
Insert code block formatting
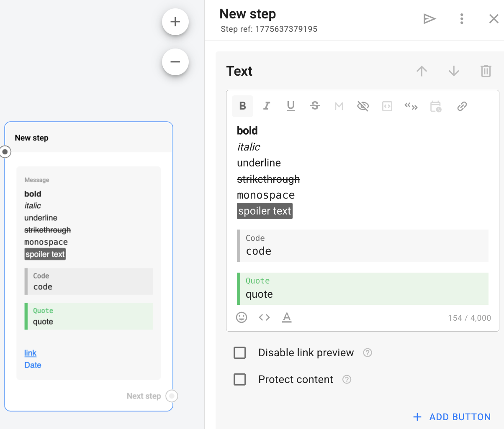pos(387,106)
